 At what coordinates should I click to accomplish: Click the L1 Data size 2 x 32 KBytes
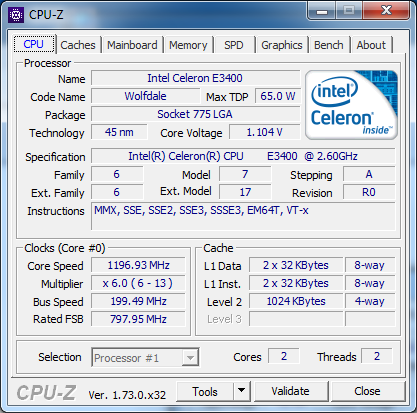coord(296,265)
